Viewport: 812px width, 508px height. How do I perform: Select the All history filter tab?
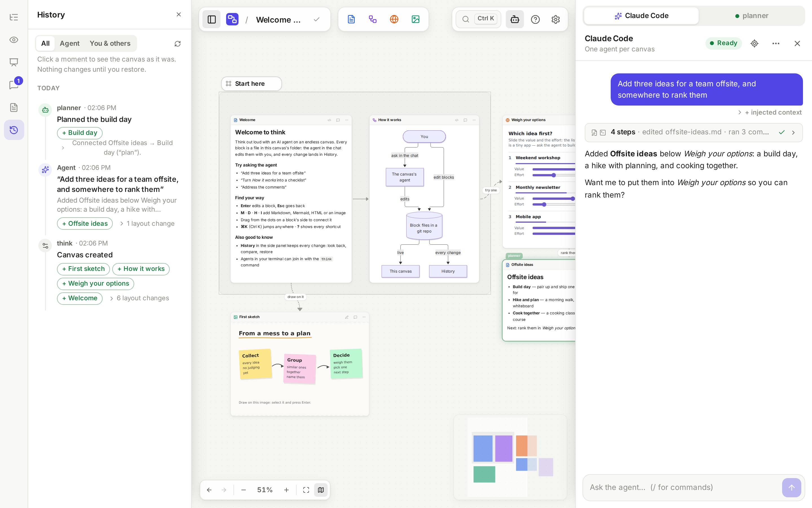point(45,43)
